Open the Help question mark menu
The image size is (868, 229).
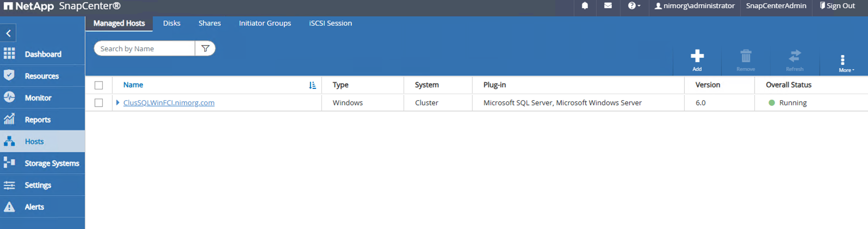[634, 6]
